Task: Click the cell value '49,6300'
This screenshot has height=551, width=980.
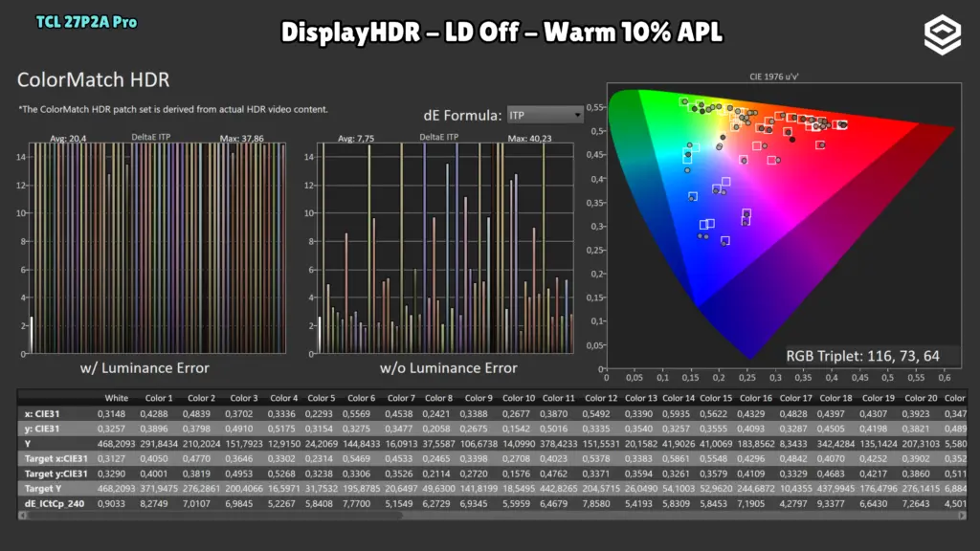Action: (x=438, y=489)
